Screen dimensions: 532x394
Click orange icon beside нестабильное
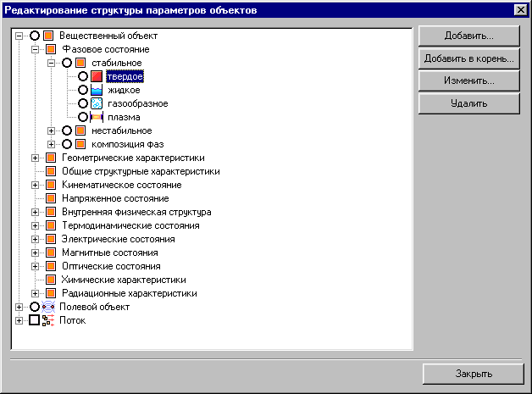pyautogui.click(x=80, y=130)
